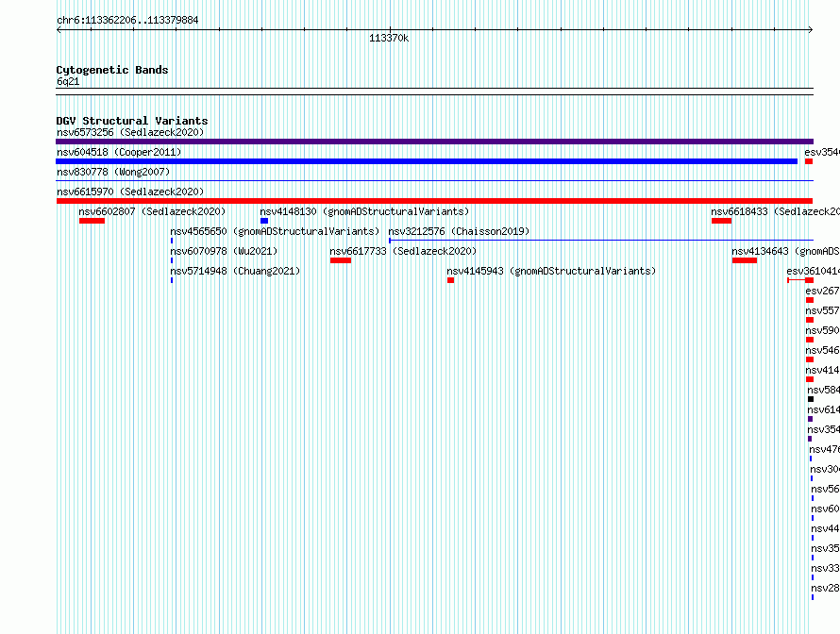Open the nsv4145943 gnomADStructuralVariants label

pyautogui.click(x=551, y=271)
